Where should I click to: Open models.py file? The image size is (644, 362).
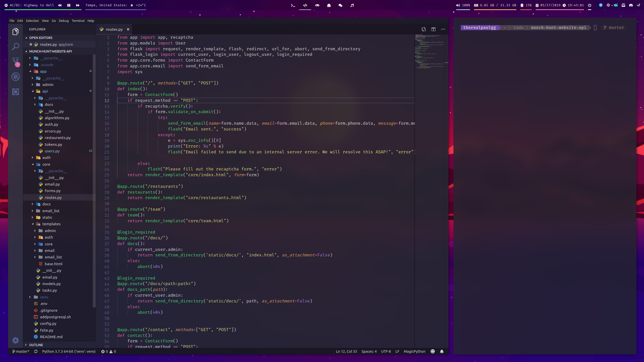[x=52, y=284]
